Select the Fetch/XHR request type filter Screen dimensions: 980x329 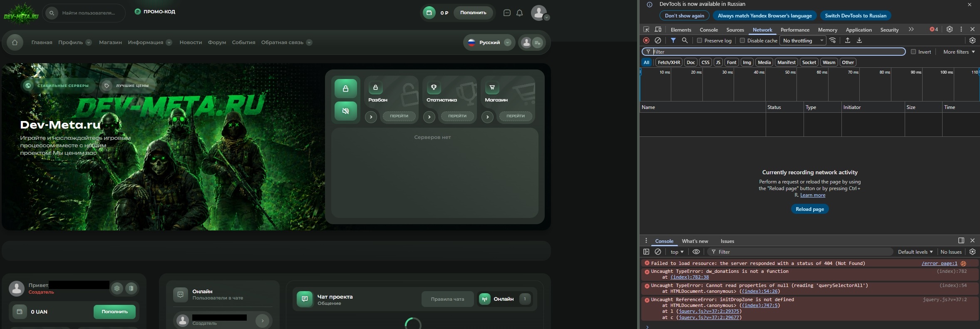pyautogui.click(x=669, y=62)
